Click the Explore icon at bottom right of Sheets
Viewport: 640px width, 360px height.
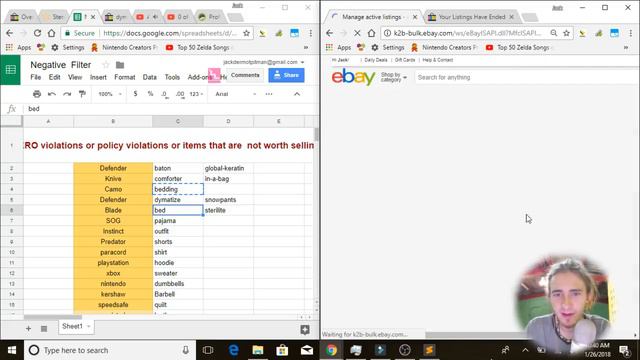click(305, 329)
